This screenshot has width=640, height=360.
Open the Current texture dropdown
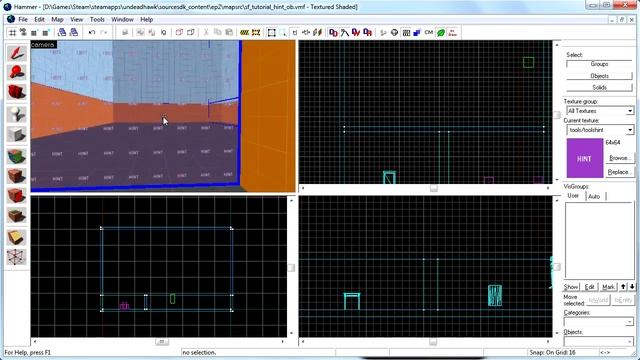click(x=600, y=130)
